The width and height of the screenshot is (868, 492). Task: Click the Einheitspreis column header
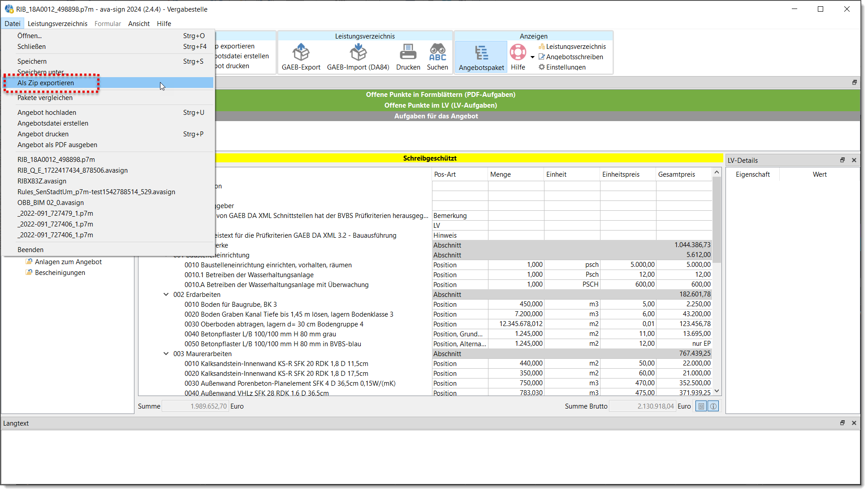click(x=627, y=174)
